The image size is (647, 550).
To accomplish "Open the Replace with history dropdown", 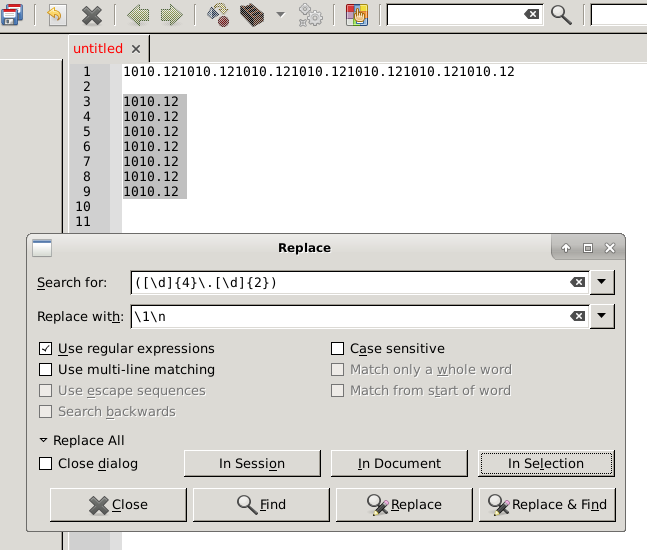I will [602, 316].
